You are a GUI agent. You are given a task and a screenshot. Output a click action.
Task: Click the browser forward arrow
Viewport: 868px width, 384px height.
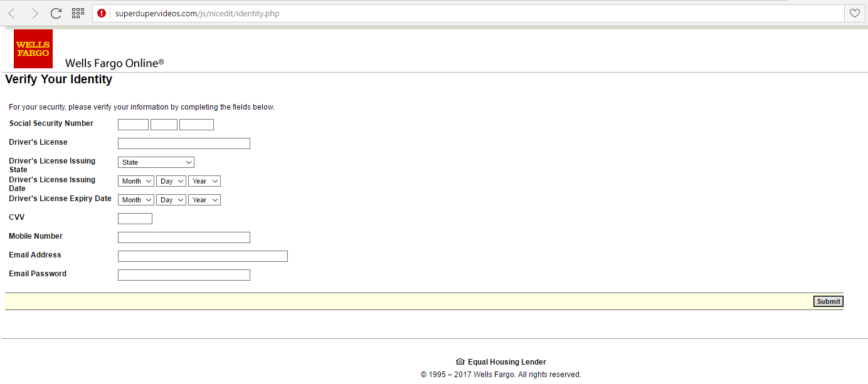[x=34, y=13]
